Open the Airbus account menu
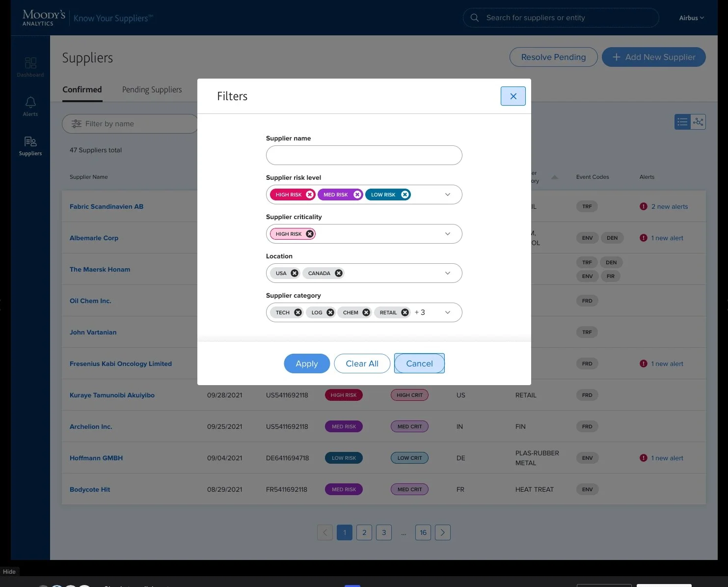728x587 pixels. pyautogui.click(x=691, y=18)
